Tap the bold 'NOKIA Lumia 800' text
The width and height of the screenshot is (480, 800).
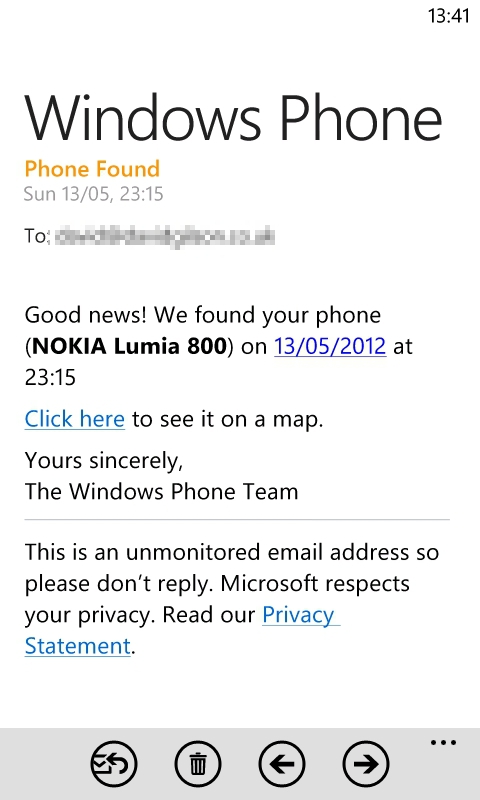129,346
